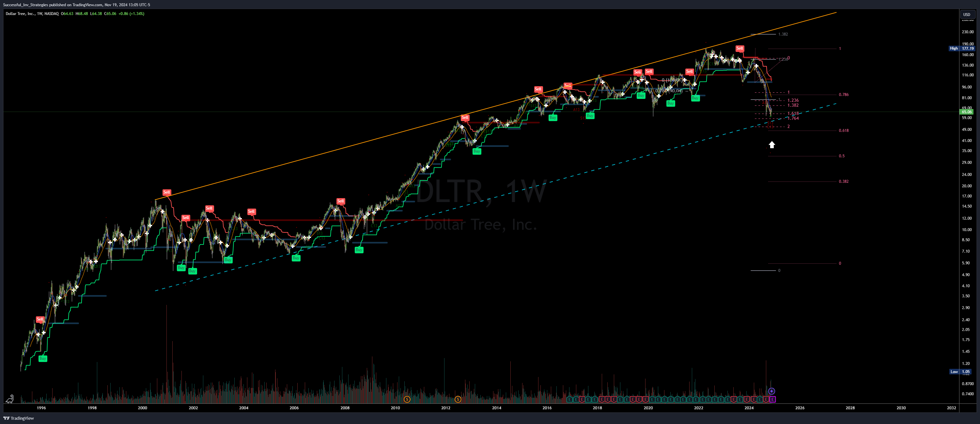Click the Sell marker at the 2022 top
The height and width of the screenshot is (424, 980).
[739, 48]
